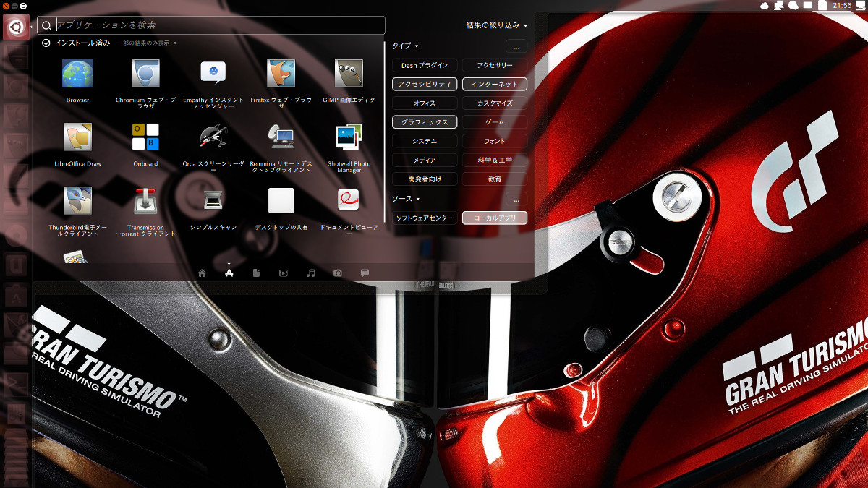
Task: Click the タイプ all-filters '...' button
Action: click(516, 46)
